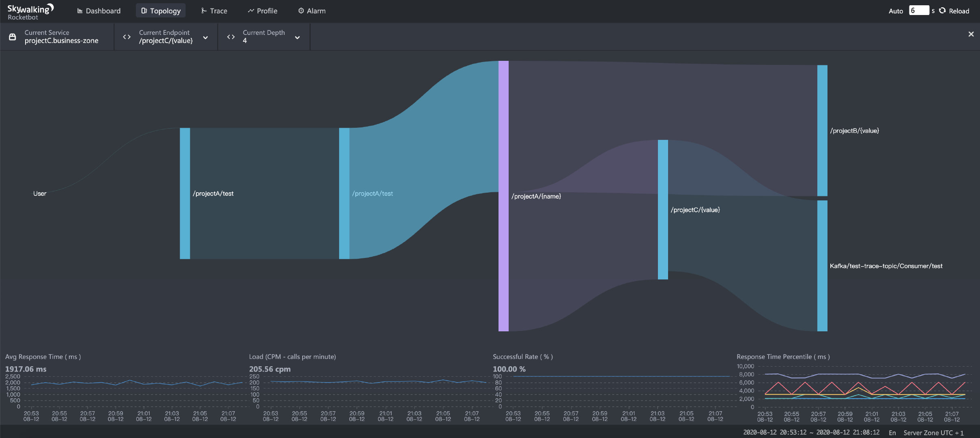Click the Trace branch icon in navigation

[x=204, y=11]
